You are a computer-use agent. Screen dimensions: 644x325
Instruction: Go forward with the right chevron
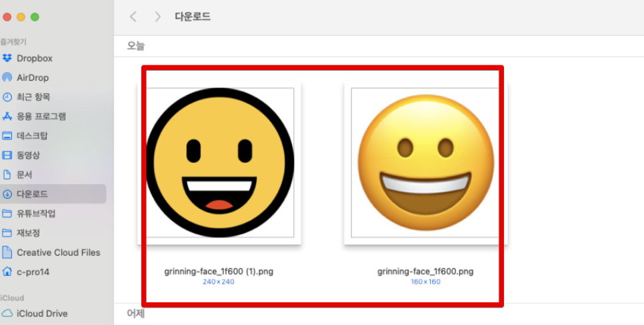point(157,17)
